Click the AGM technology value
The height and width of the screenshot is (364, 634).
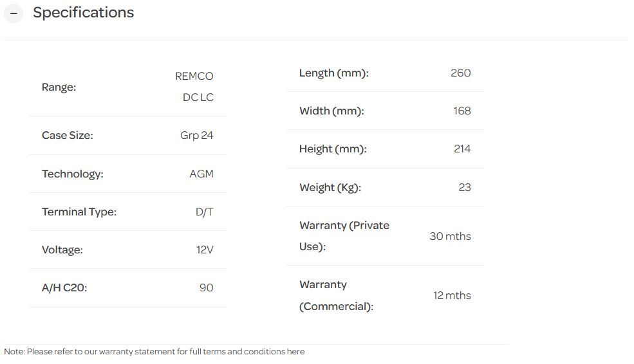coord(201,174)
